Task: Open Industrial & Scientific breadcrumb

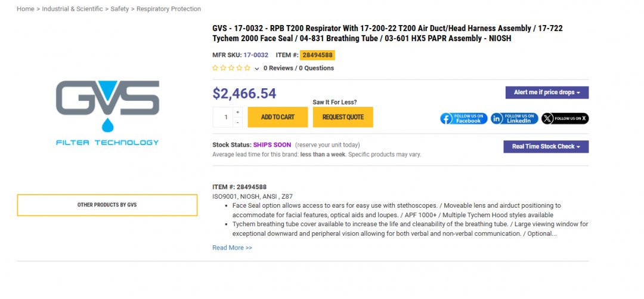Action: point(72,9)
